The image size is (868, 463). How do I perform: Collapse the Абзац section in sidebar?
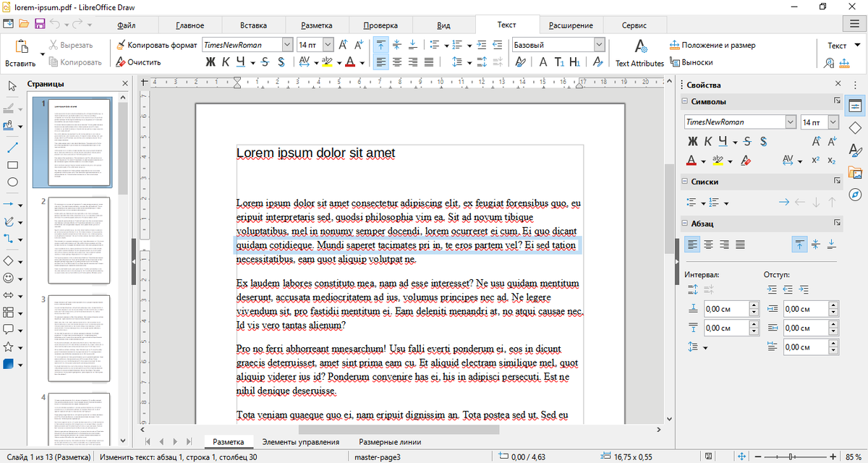pyautogui.click(x=686, y=224)
